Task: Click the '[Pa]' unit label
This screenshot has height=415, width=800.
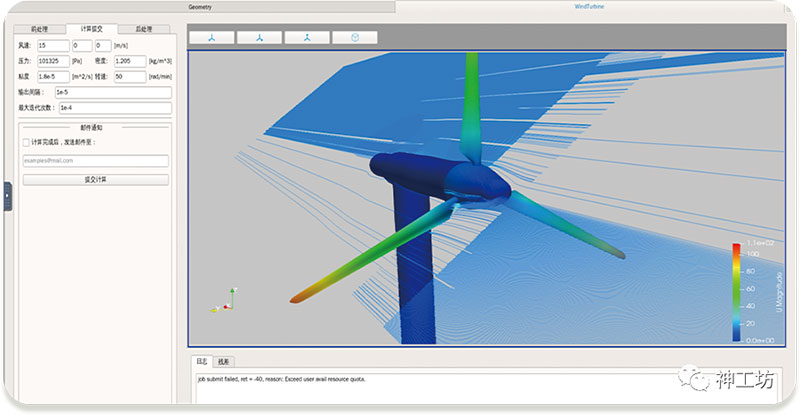Action: coord(77,61)
